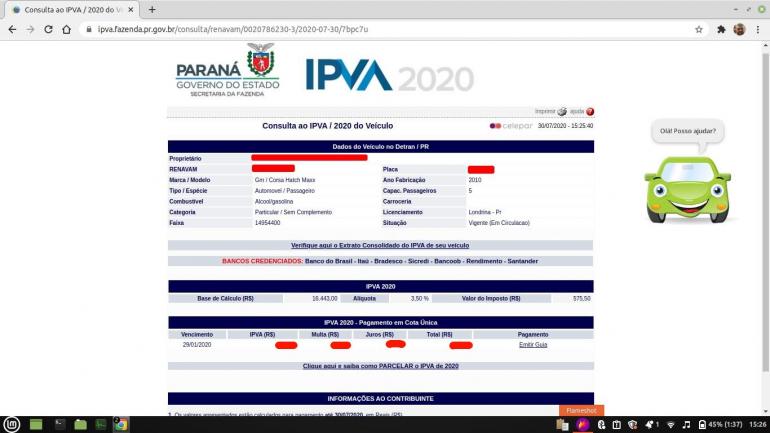Screen dimensions: 770x433
Task: Open the browser extensions puzzle icon
Action: (721, 29)
